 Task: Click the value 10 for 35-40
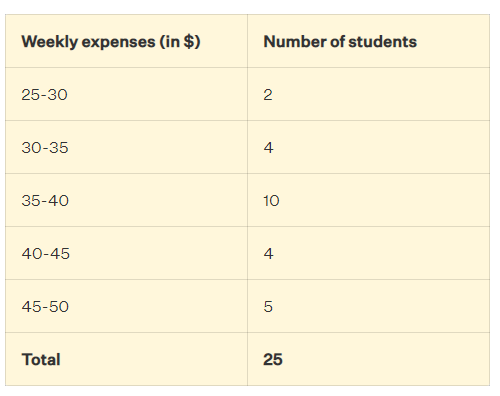(271, 201)
